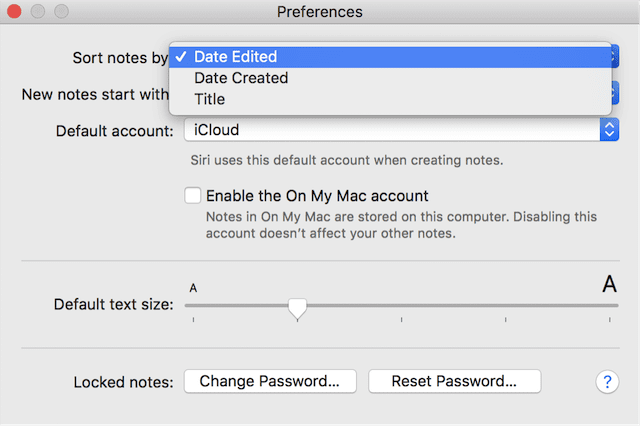Click the small A text size icon
The width and height of the screenshot is (640, 426).
point(193,289)
